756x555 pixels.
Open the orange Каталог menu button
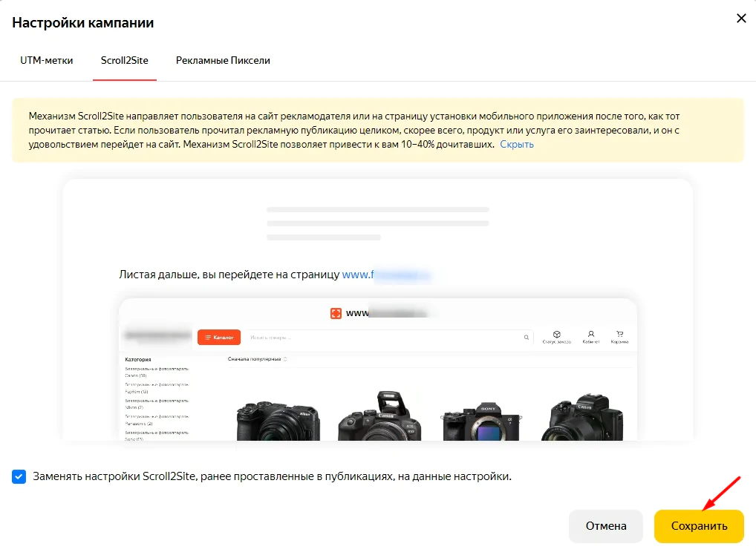point(219,338)
